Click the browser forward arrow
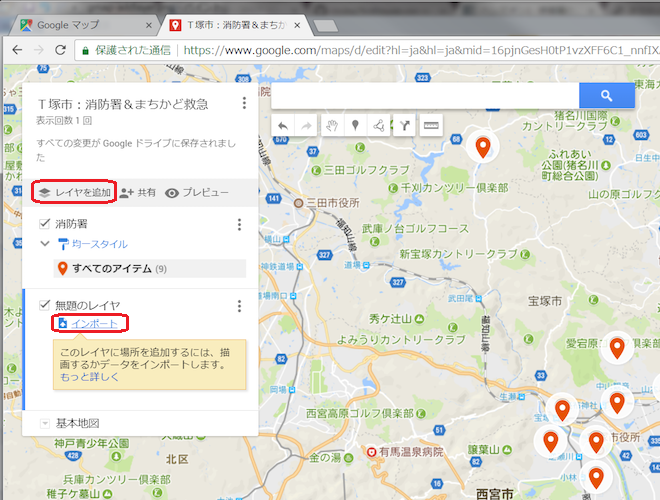This screenshot has height=500, width=660. pos(39,50)
